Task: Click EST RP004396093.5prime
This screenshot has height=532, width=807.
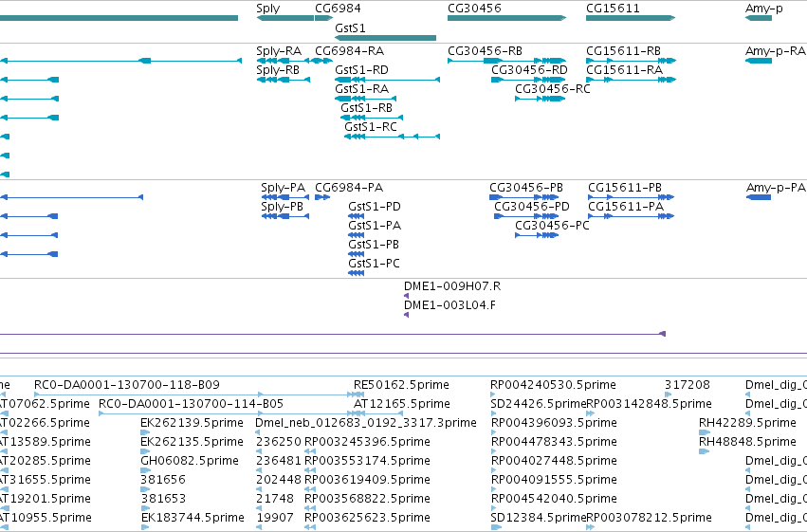Action: pos(555,423)
